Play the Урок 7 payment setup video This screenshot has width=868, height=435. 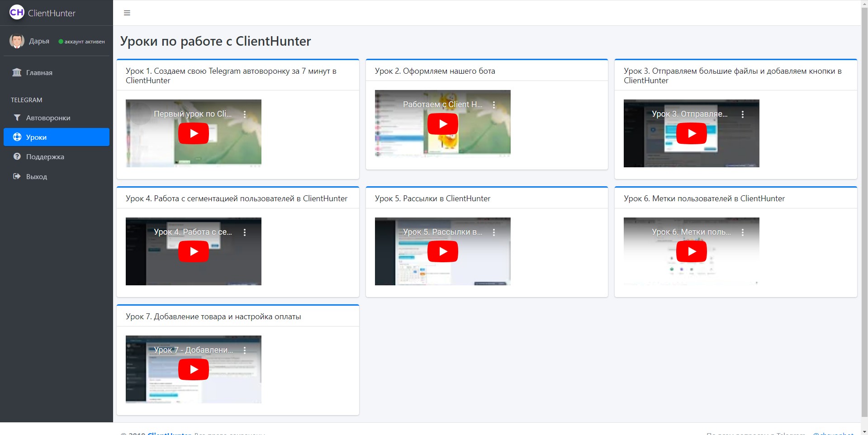[x=194, y=369]
